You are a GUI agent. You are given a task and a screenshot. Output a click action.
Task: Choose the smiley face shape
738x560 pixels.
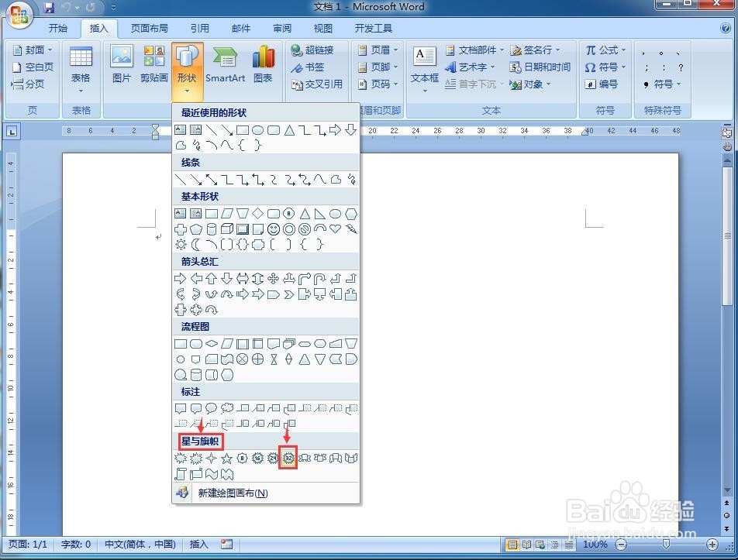[x=274, y=229]
